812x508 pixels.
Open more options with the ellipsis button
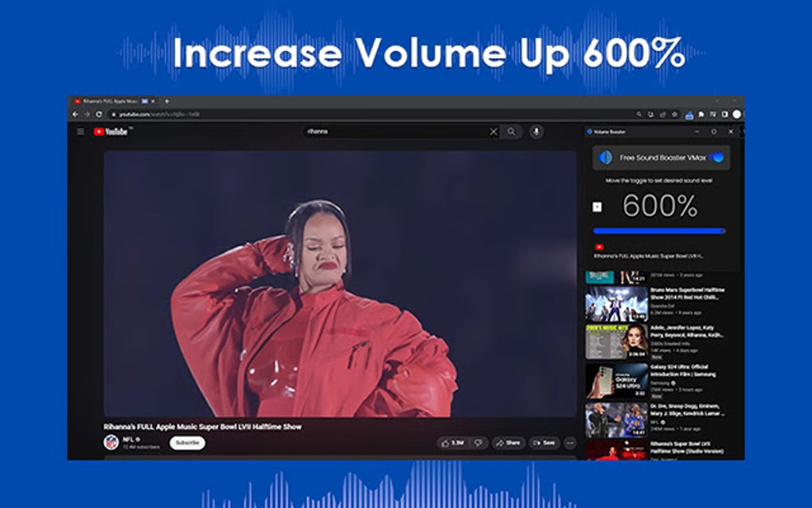coord(570,443)
